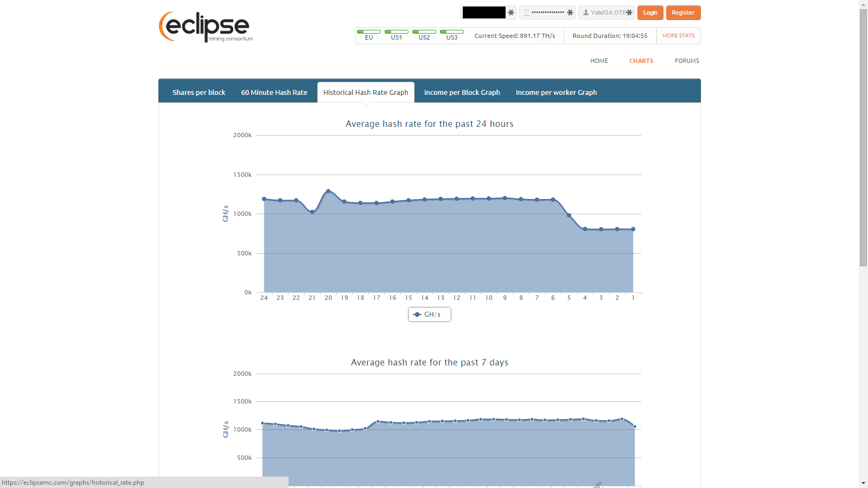The image size is (868, 488).
Task: Click the 2000k label on the 24-hour chart
Action: 242,136
